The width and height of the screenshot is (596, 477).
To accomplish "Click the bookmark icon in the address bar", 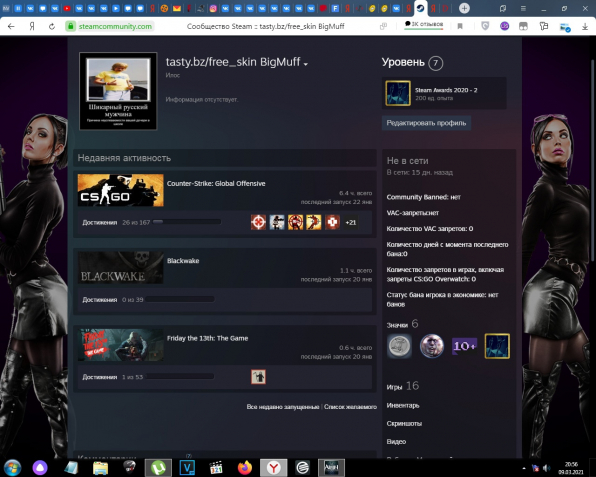I will [x=460, y=26].
